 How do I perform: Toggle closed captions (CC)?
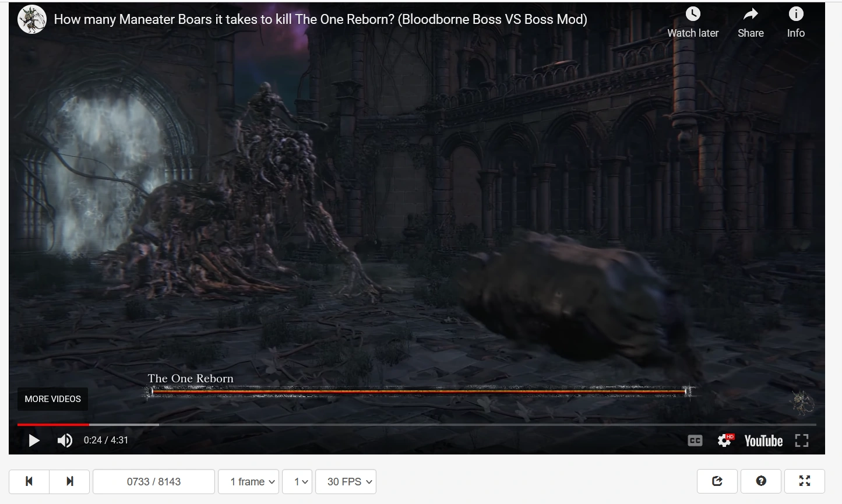point(695,441)
